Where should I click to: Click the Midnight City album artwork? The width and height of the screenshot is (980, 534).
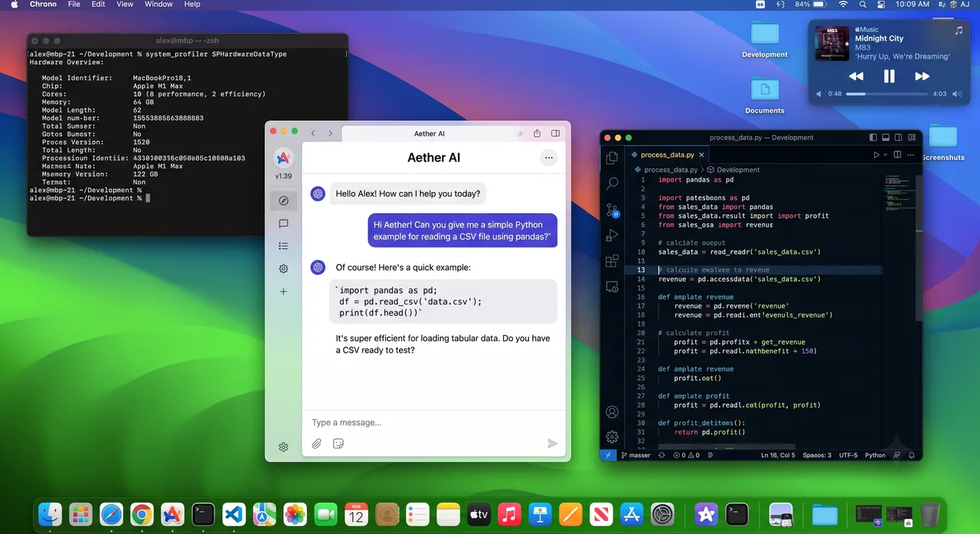pos(831,44)
